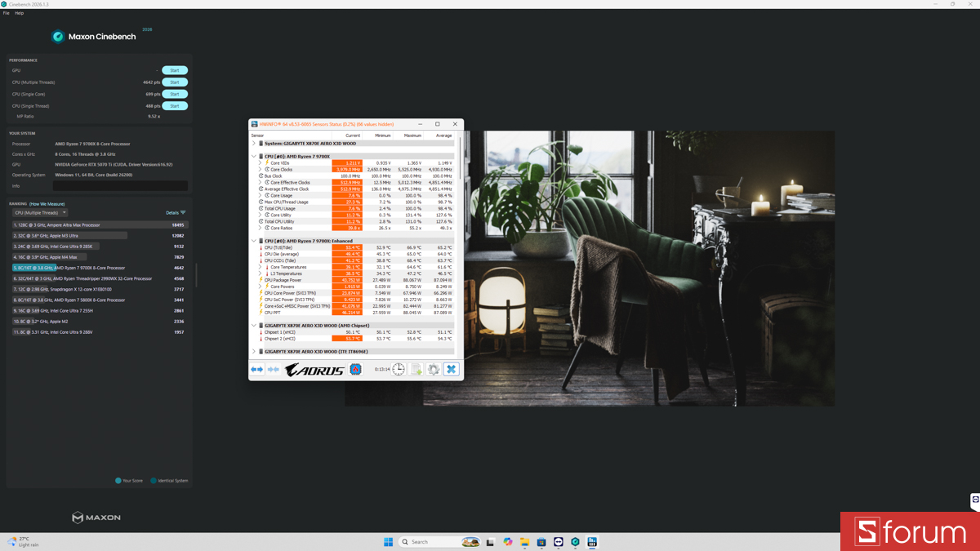Open HWiNFO sensor settings gear icon
Screen dimensions: 980x551
[434, 370]
